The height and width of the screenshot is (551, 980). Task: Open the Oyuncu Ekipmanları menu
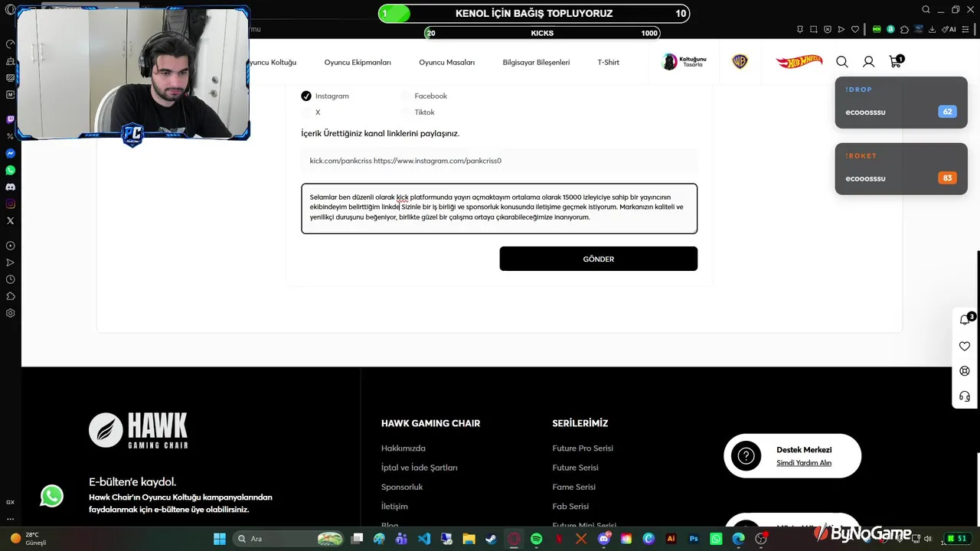pyautogui.click(x=358, y=62)
